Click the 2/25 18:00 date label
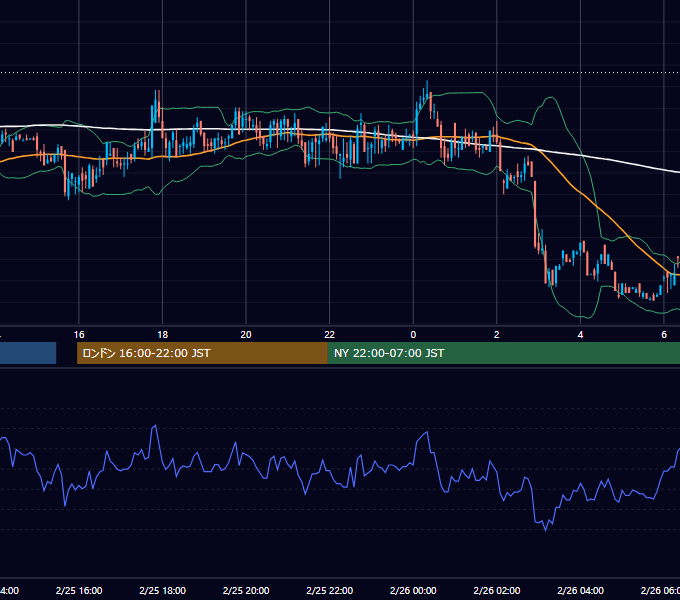 tap(163, 590)
